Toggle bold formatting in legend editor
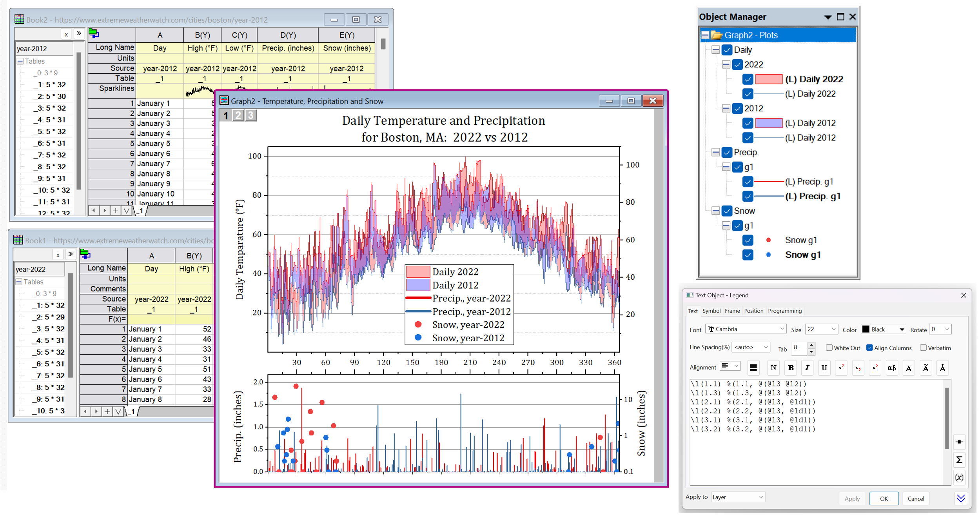The width and height of the screenshot is (980, 517). tap(790, 368)
